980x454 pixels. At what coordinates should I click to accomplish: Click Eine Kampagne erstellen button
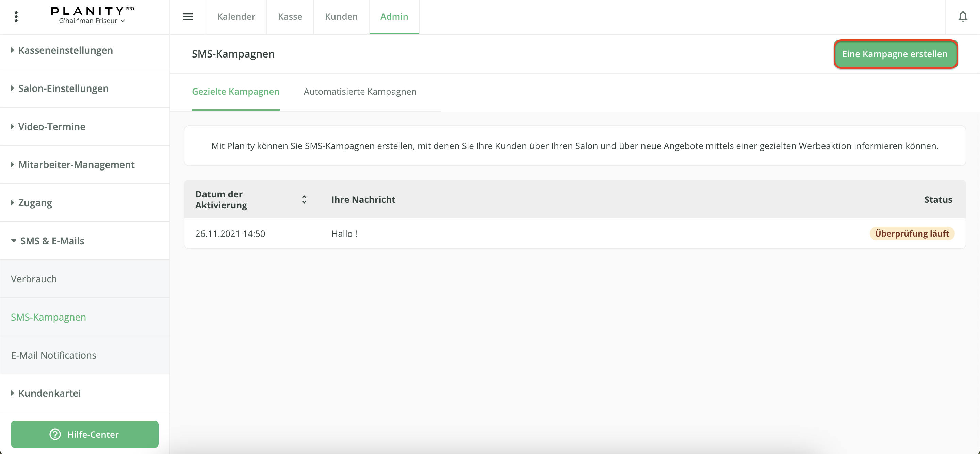pos(895,54)
